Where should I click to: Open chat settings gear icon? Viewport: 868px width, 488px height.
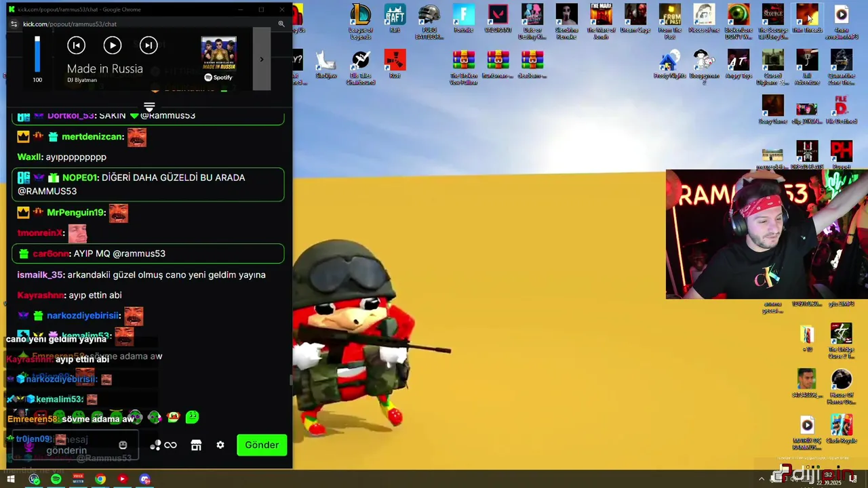[x=220, y=445]
